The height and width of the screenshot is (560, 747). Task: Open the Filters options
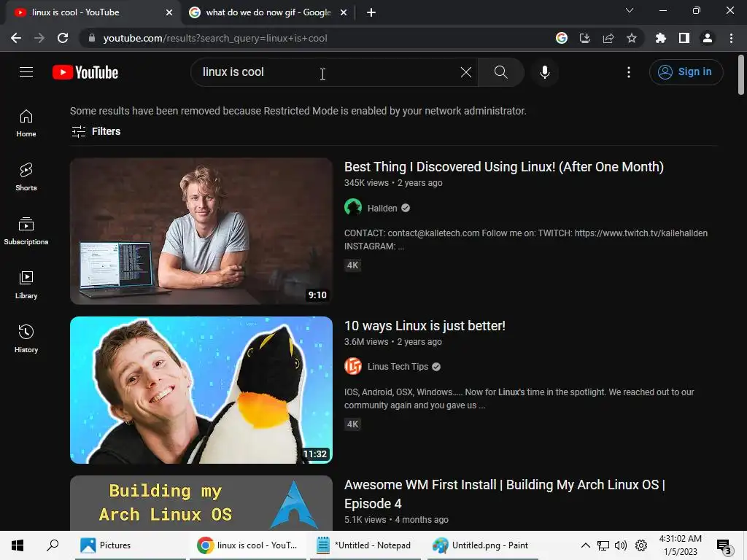click(x=96, y=131)
